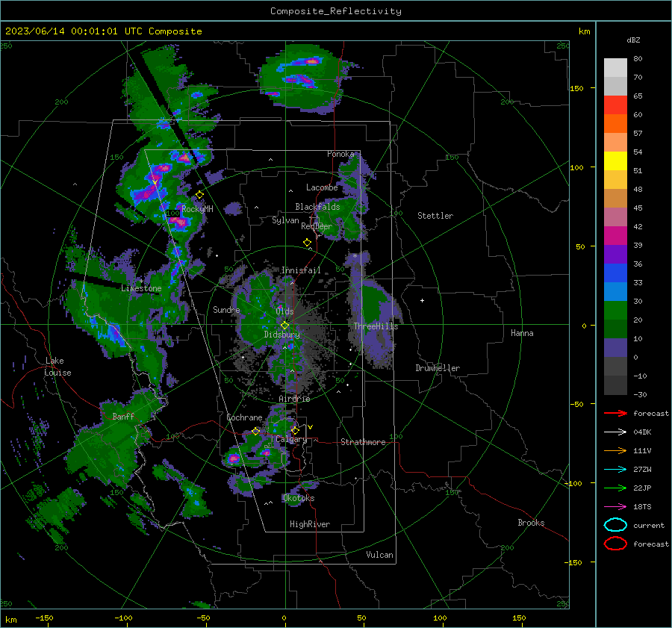The width and height of the screenshot is (672, 628).
Task: Click the white 04DK arrow legend icon
Action: (x=615, y=432)
